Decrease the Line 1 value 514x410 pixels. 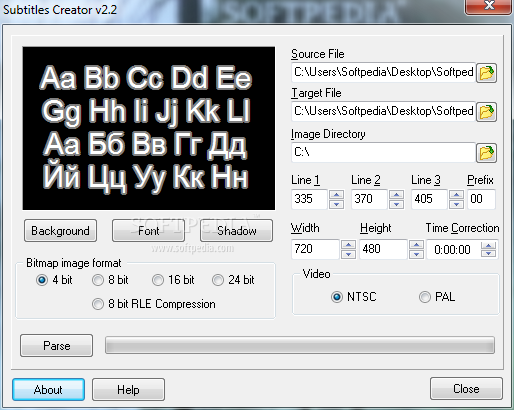336,204
